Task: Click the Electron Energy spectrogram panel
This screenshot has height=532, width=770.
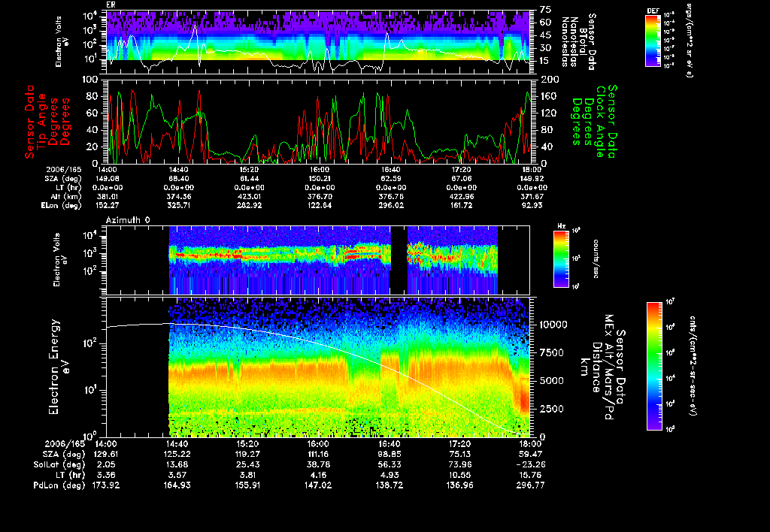Action: (x=318, y=367)
